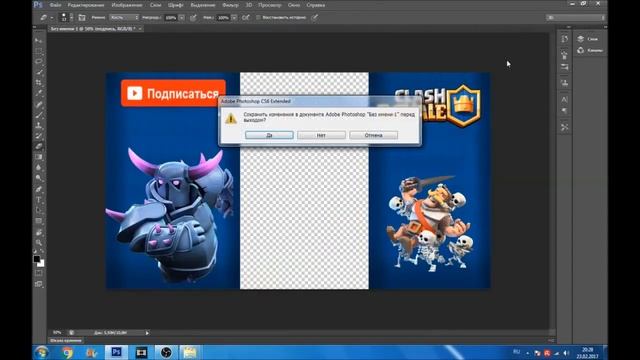This screenshot has width=640, height=360.
Task: Open the tool presets wrench icon panel
Action: click(x=564, y=127)
